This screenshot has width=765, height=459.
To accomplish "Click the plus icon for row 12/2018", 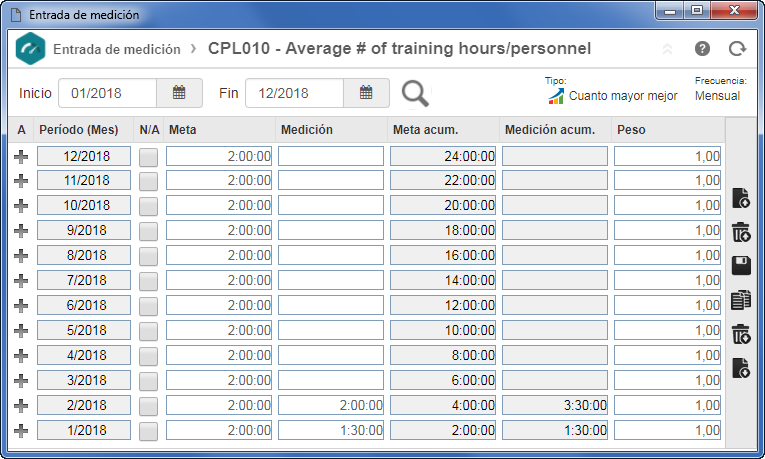I will (x=21, y=157).
